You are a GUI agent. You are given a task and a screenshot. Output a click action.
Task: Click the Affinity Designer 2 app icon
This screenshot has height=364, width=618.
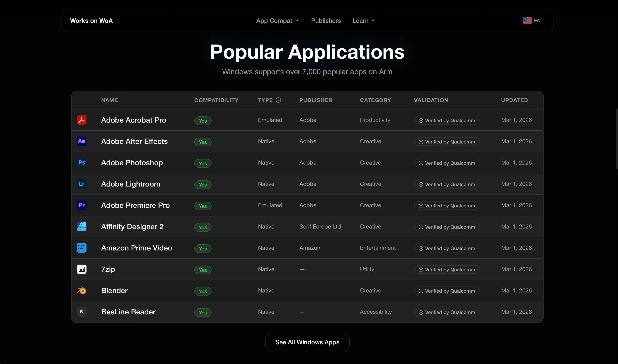coord(81,227)
